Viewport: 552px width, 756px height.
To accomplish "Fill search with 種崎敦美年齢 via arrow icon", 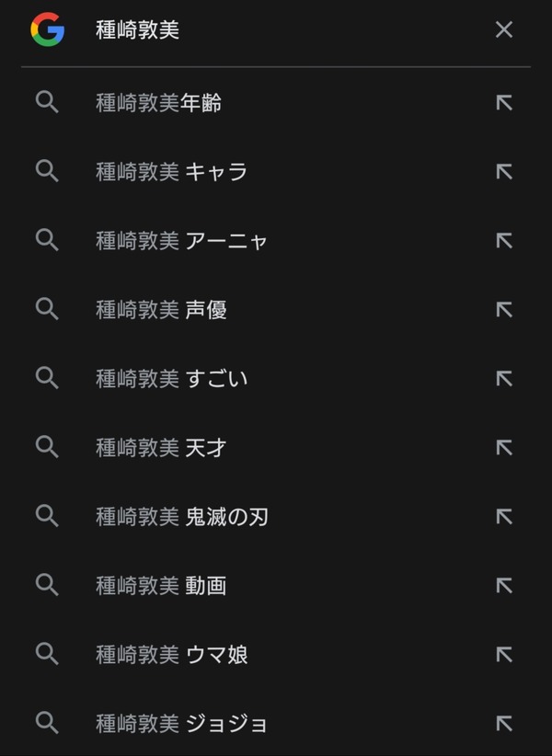I will 504,103.
